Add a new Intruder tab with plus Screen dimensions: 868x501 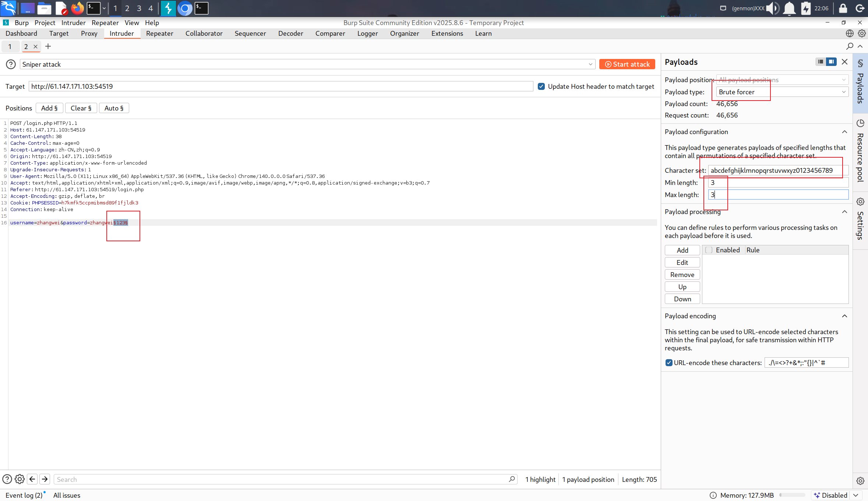[48, 46]
